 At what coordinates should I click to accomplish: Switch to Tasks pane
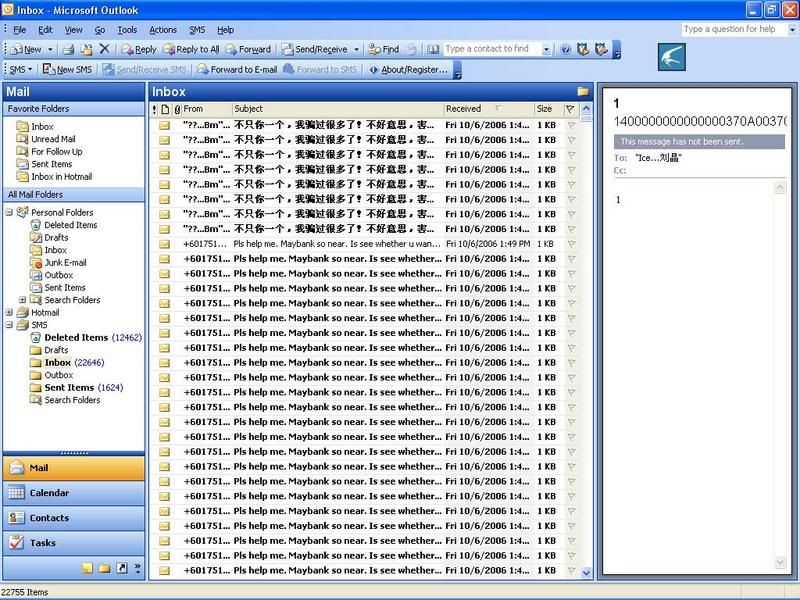pos(74,543)
